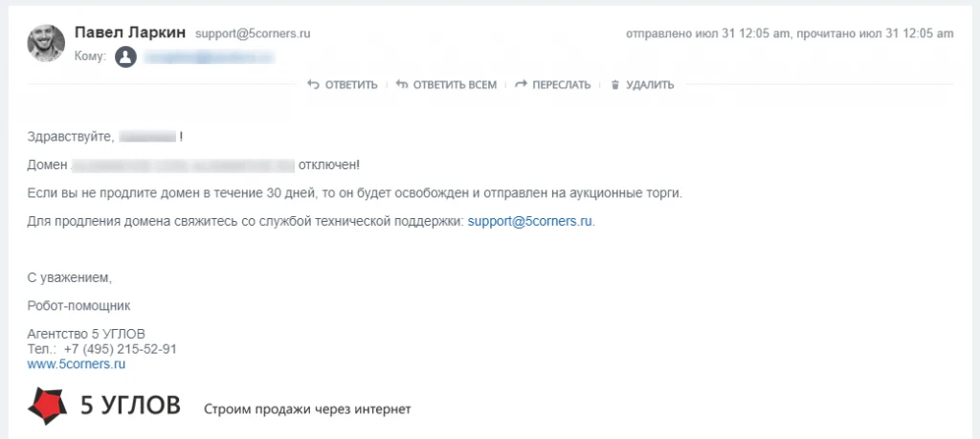Click the blurred recipient address after Кому

pos(210,57)
